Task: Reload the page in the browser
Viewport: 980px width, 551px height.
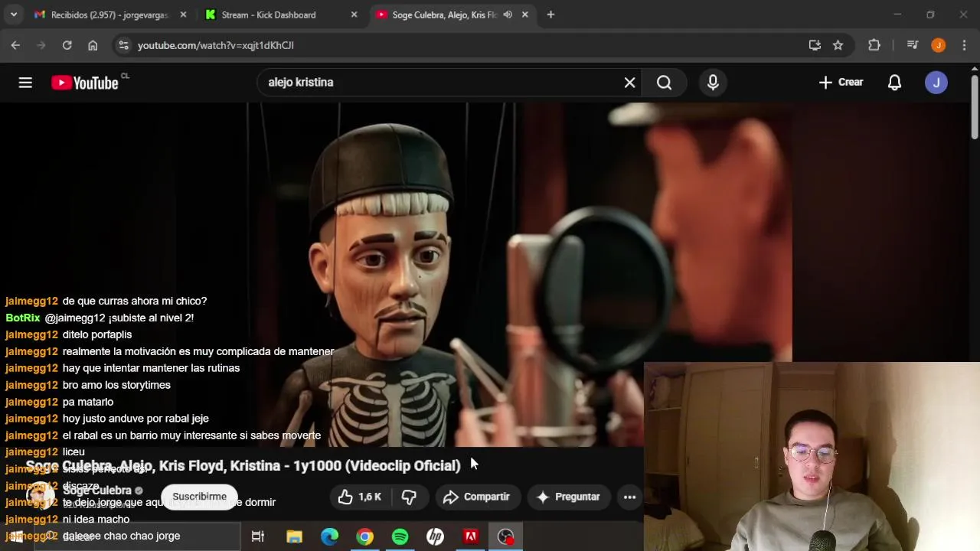Action: coord(67,45)
